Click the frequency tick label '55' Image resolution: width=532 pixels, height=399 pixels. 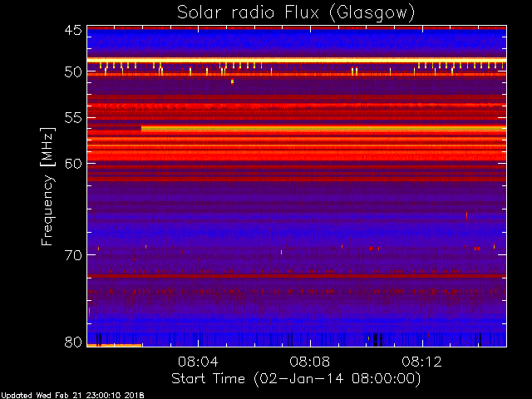click(x=73, y=118)
